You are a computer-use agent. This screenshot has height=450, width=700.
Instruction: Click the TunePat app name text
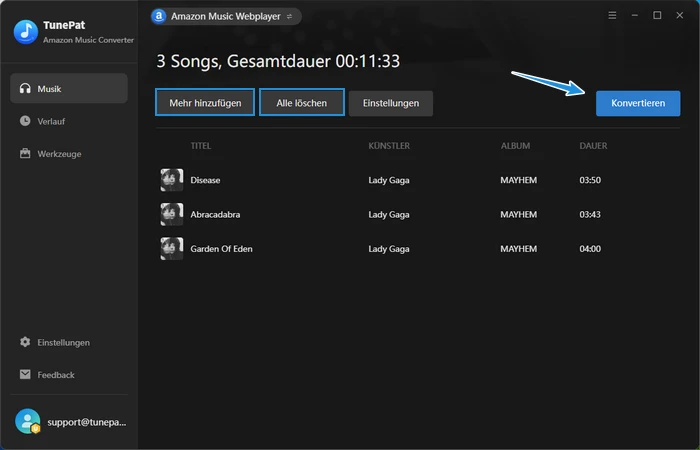tap(64, 25)
